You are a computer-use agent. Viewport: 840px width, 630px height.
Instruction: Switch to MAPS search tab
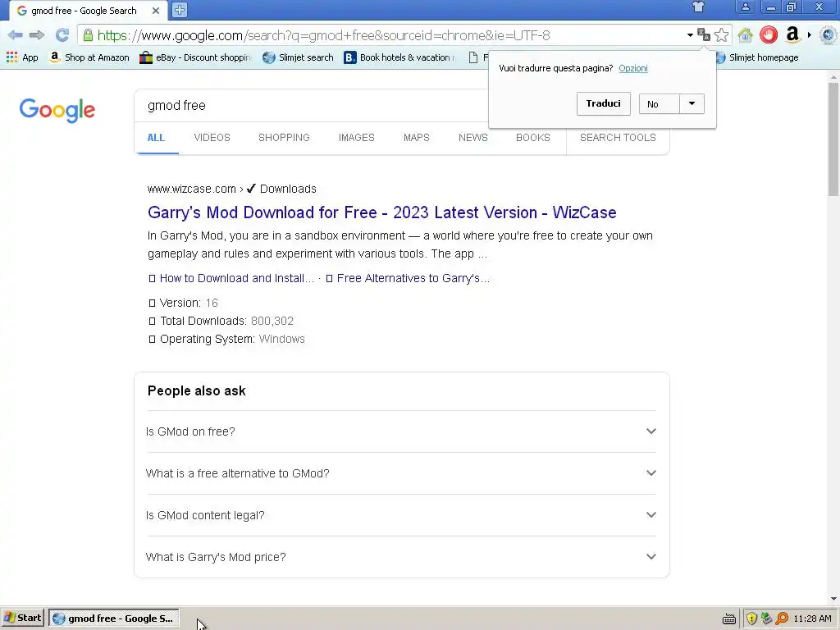pos(416,138)
